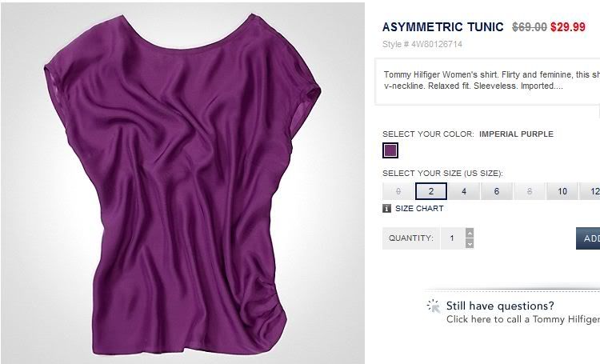Click the info icon beside Size Chart
Image resolution: width=600 pixels, height=364 pixels.
point(386,208)
